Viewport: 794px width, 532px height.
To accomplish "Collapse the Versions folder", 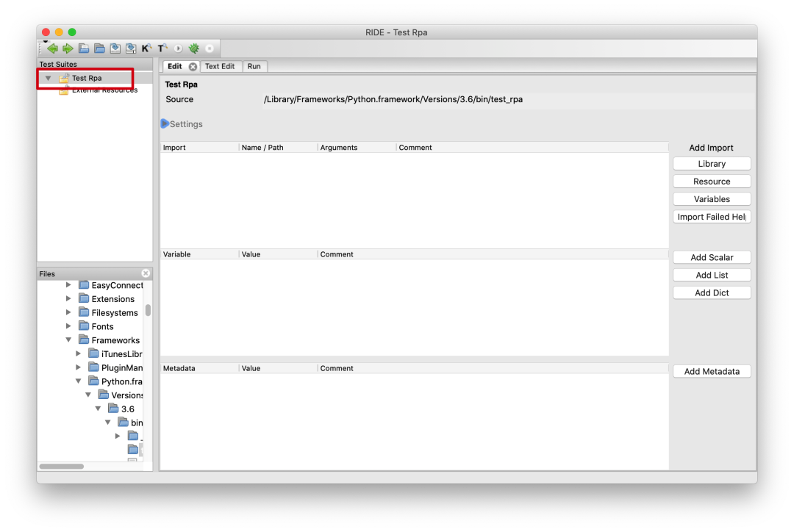I will (88, 395).
